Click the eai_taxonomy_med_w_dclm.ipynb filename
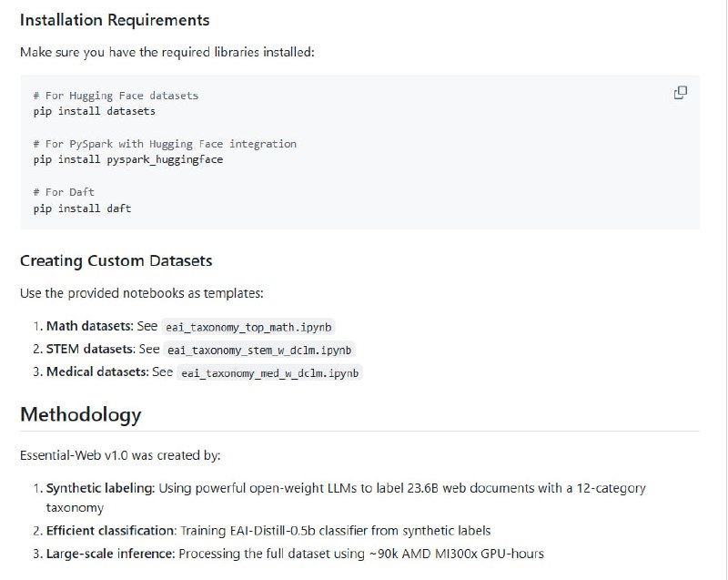This screenshot has height=580, width=728. pos(270,372)
